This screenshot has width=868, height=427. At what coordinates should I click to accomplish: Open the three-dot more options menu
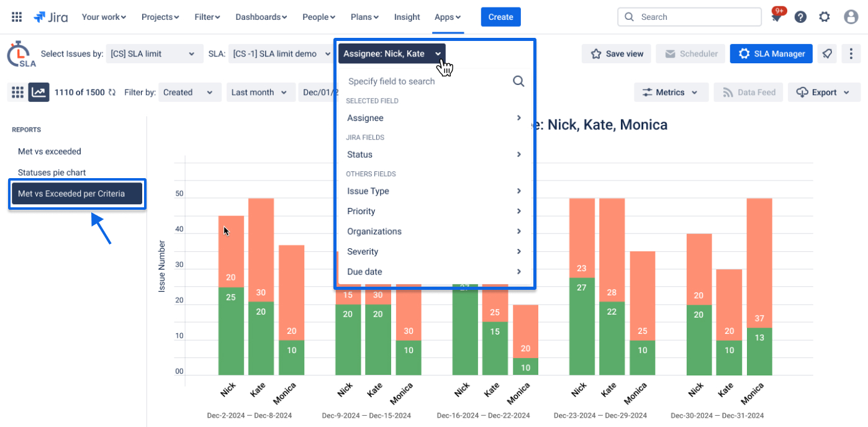851,53
